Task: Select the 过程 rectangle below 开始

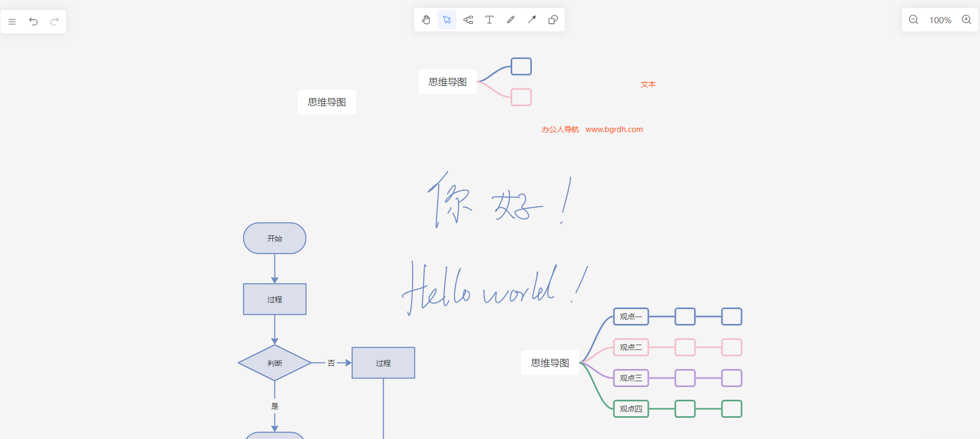Action: [275, 299]
